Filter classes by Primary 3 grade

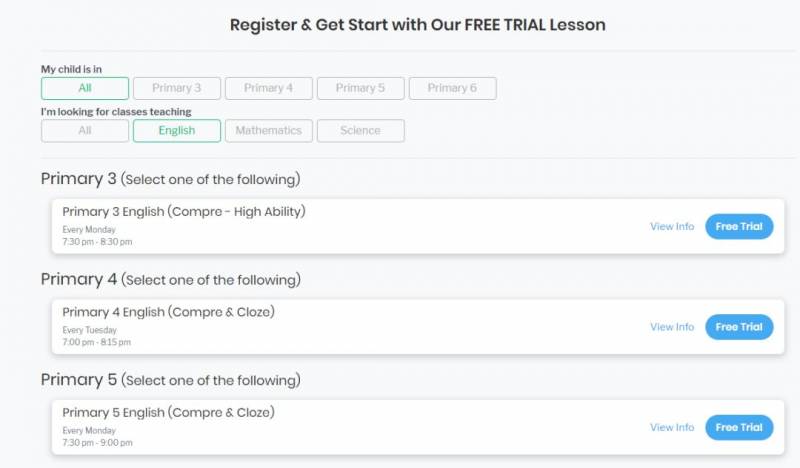coord(177,88)
